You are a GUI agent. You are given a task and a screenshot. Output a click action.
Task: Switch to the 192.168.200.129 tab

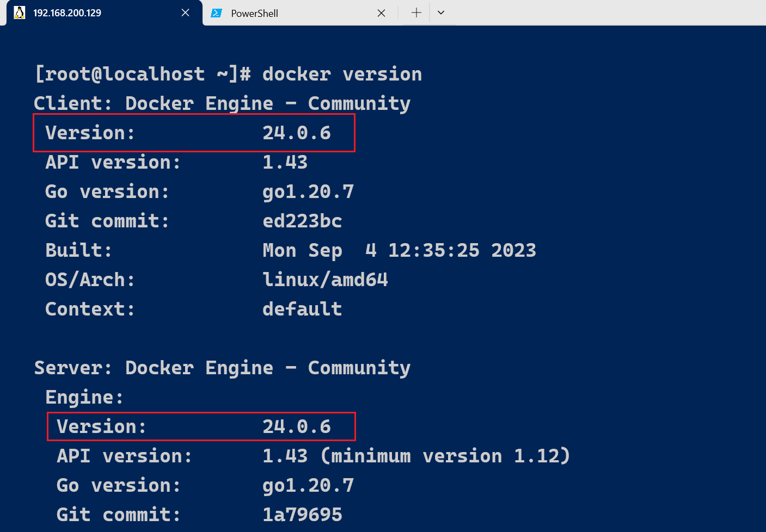coord(103,13)
